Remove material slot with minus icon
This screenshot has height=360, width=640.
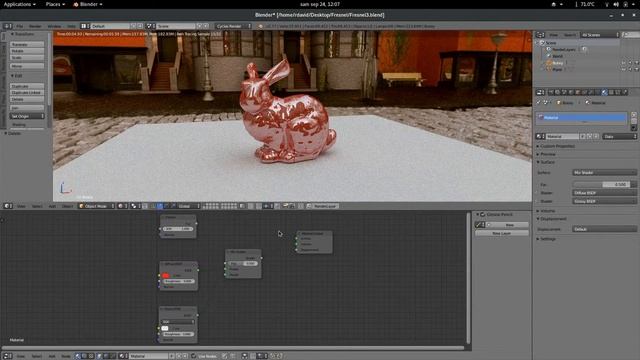point(633,121)
